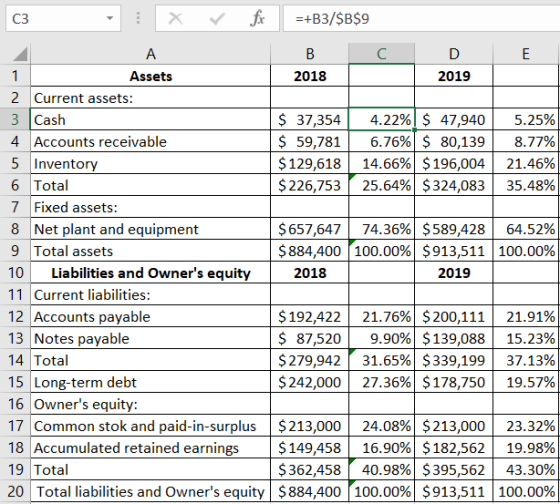Screen dimensions: 560x504
Task: Click the 2018 header in row 10
Action: pos(310,273)
